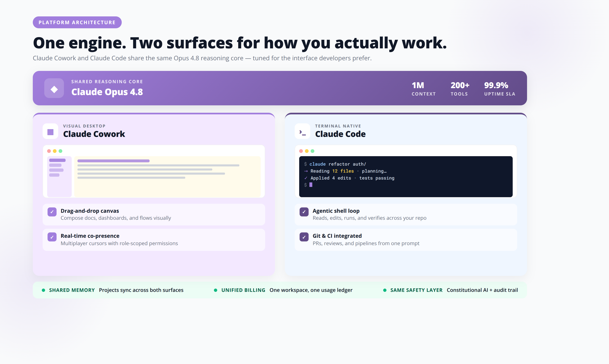Click the red dot in the Cowork mockup window
This screenshot has width=609, height=364.
click(49, 151)
